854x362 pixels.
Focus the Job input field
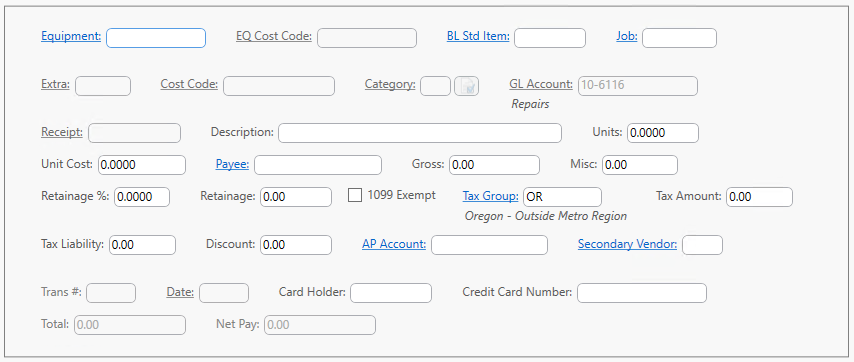(680, 38)
